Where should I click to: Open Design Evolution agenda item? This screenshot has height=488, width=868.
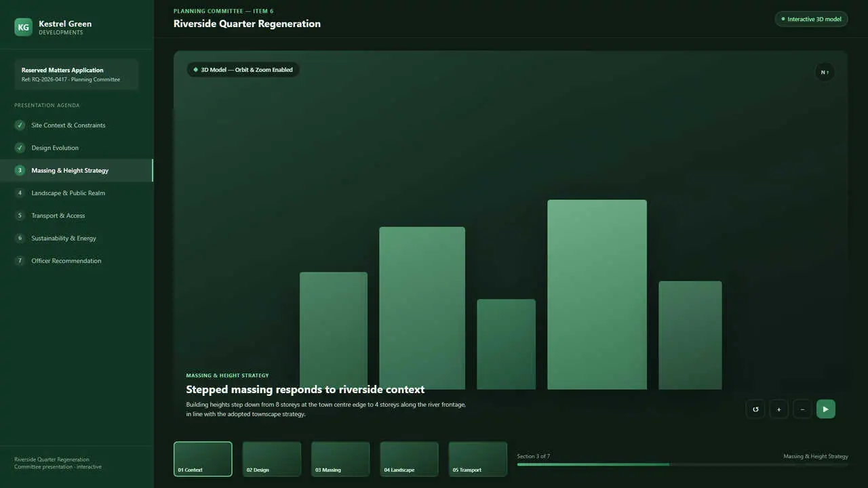77,148
